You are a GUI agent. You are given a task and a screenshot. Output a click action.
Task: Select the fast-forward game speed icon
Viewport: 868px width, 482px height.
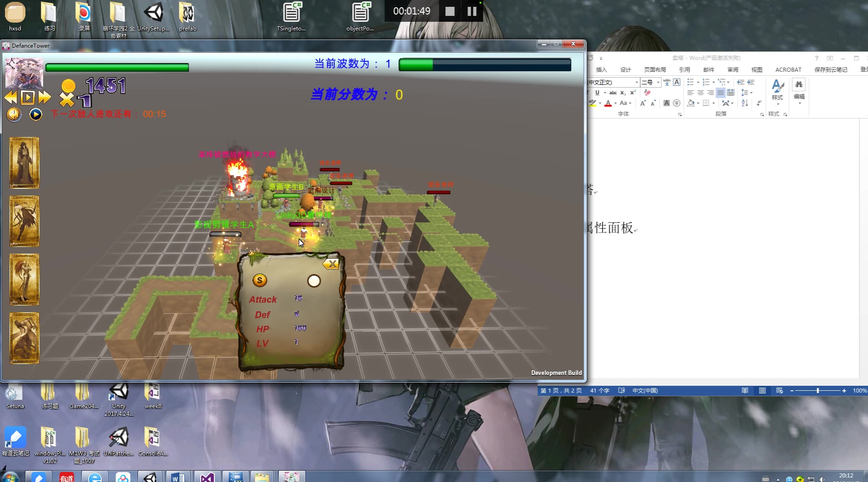click(x=44, y=97)
